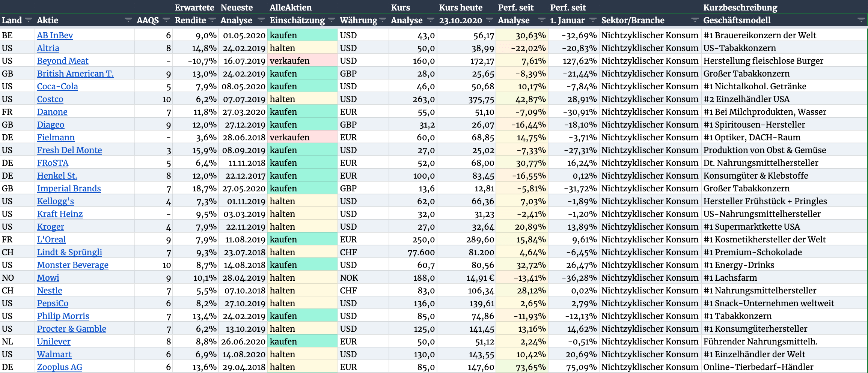
Task: Open the Geschäftsmodell column filter
Action: [x=861, y=20]
